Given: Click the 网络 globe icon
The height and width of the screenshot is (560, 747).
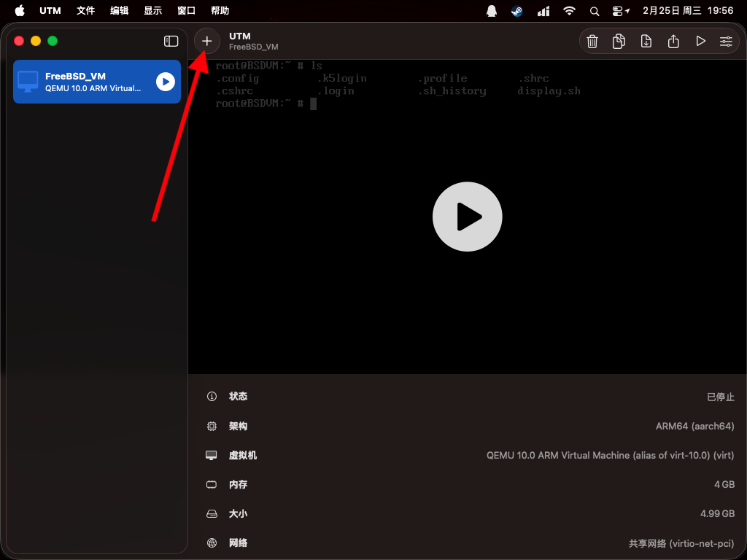Looking at the screenshot, I should click(212, 542).
